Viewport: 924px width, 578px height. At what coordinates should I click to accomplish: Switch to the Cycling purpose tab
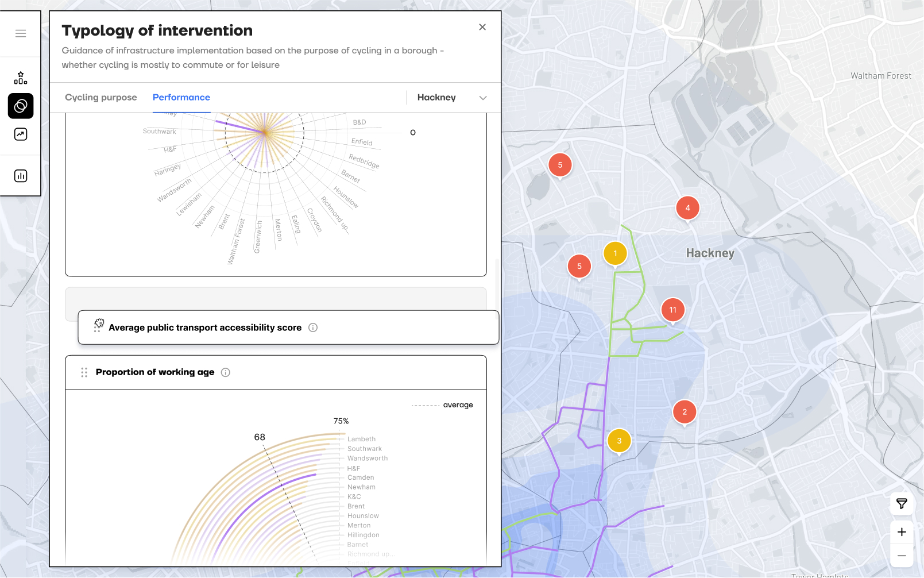pos(101,98)
